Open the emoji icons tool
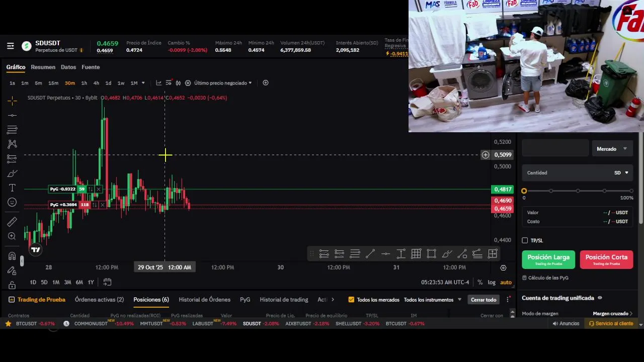 pyautogui.click(x=12, y=202)
